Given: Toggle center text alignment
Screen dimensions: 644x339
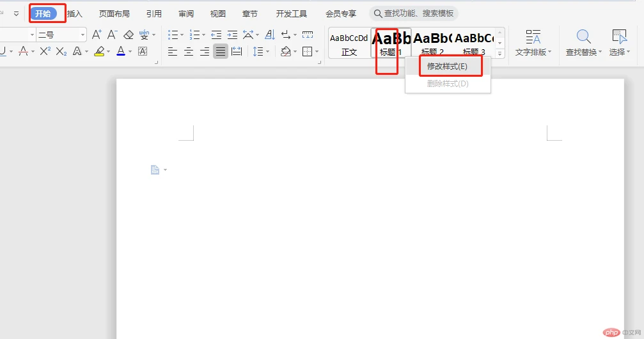Looking at the screenshot, I should pos(189,51).
